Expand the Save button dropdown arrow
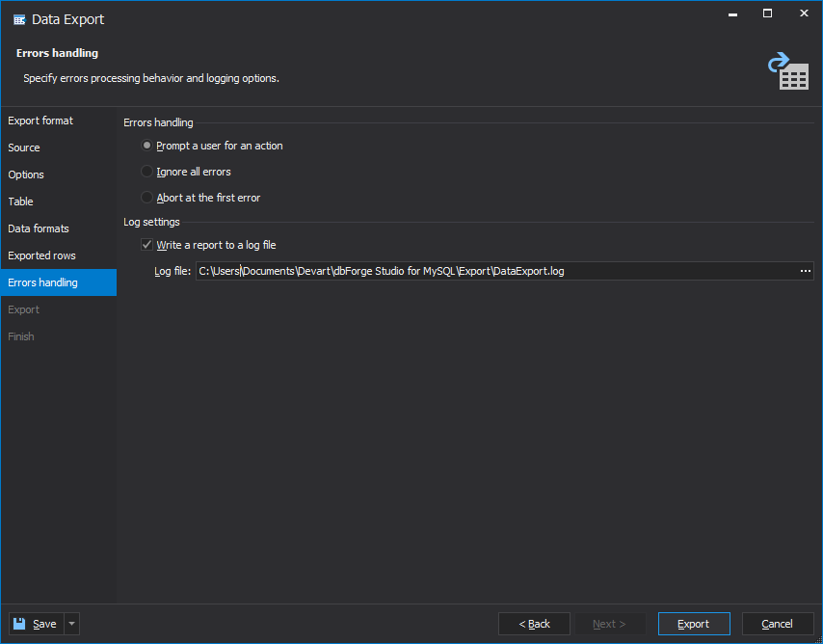 click(72, 624)
